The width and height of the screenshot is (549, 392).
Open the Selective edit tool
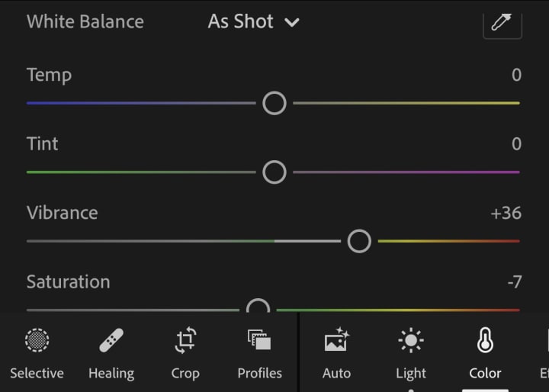tap(37, 353)
